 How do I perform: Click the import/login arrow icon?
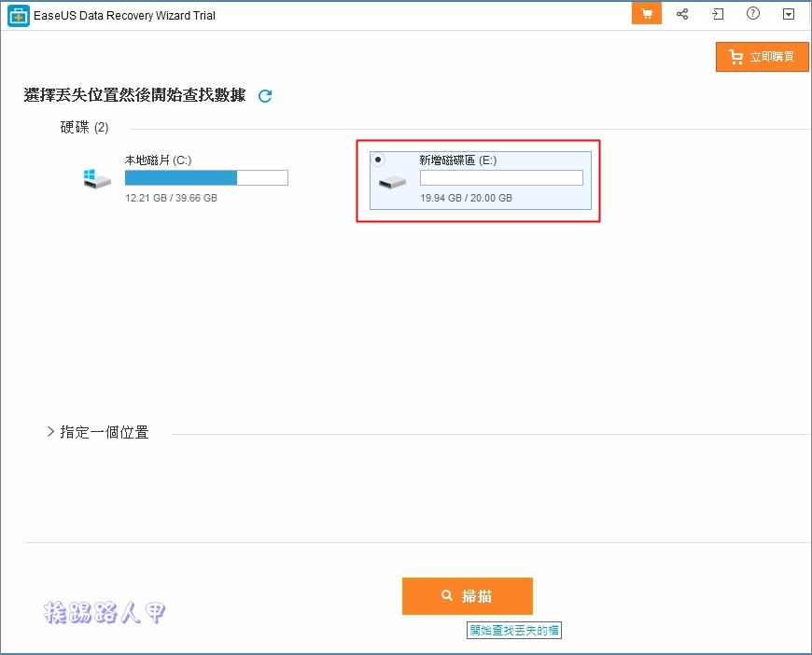click(718, 14)
